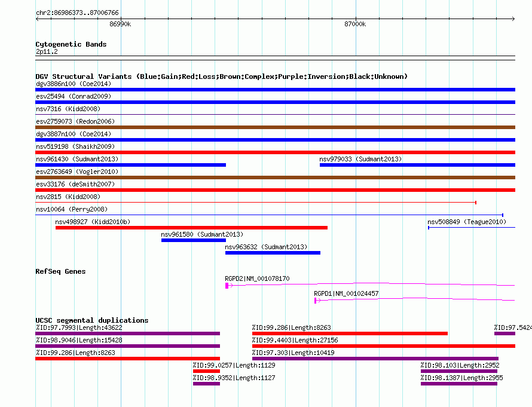
Task: Click the RGPD2 gene start exon marker
Action: [x=227, y=286]
